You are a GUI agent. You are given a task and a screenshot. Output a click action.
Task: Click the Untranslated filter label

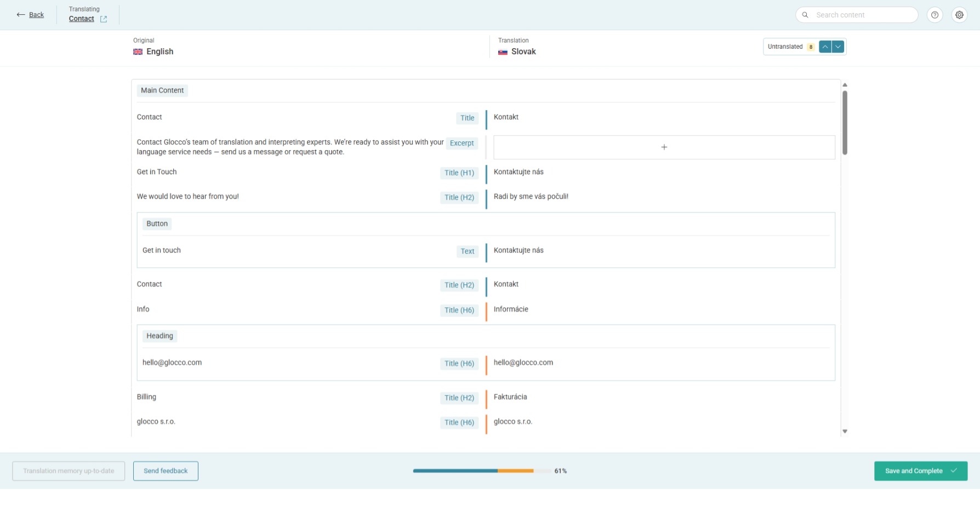click(785, 47)
